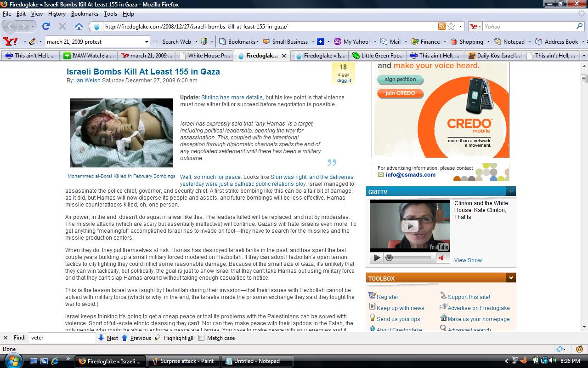Close the find bar with X icon
This screenshot has height=368, width=588.
tap(6, 338)
